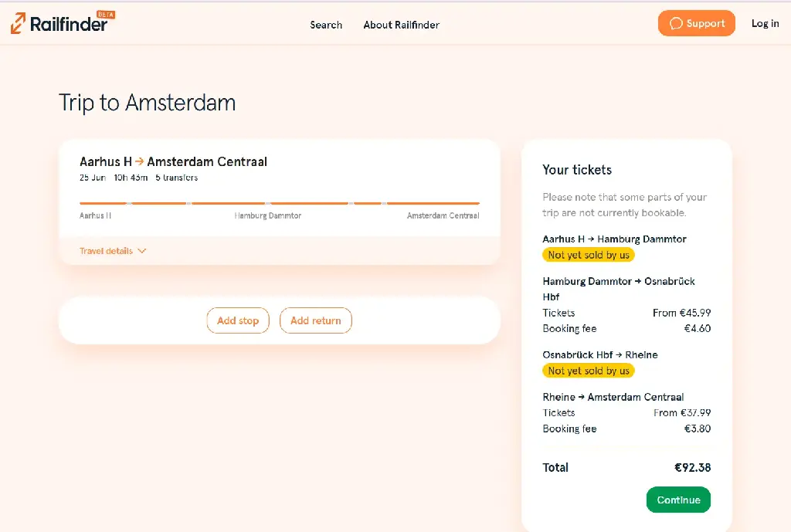This screenshot has height=532, width=791.
Task: Open the Search menu item
Action: [x=326, y=25]
